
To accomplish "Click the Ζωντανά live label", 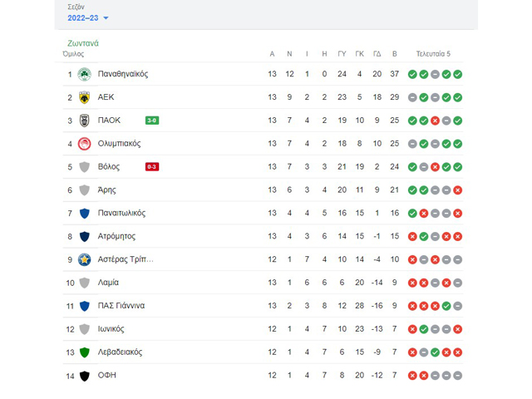I will (83, 43).
